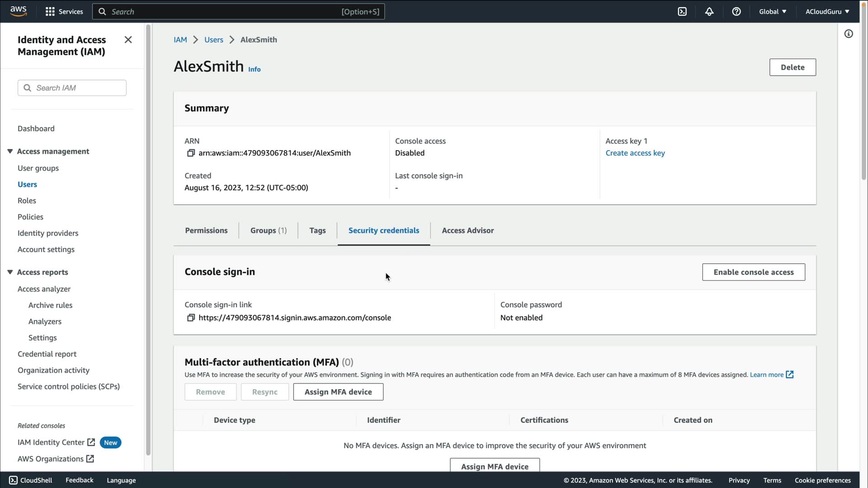Open the info panel icon at right edge
868x488 pixels.
(x=849, y=34)
